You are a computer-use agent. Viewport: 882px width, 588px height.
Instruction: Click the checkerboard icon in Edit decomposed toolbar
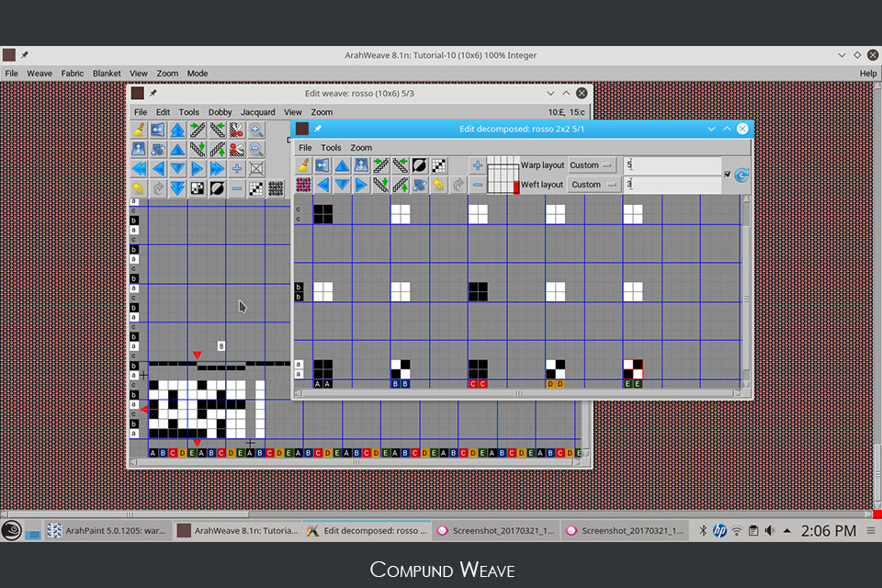tap(439, 165)
